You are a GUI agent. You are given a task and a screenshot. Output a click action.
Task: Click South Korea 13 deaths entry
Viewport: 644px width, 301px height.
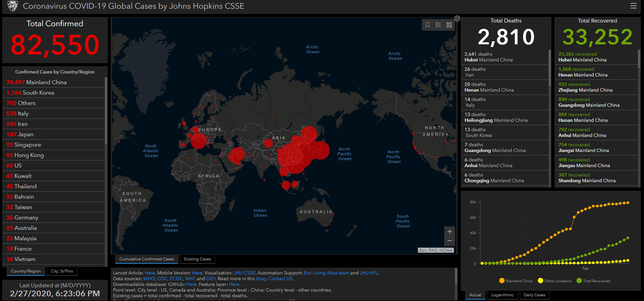[x=505, y=133]
